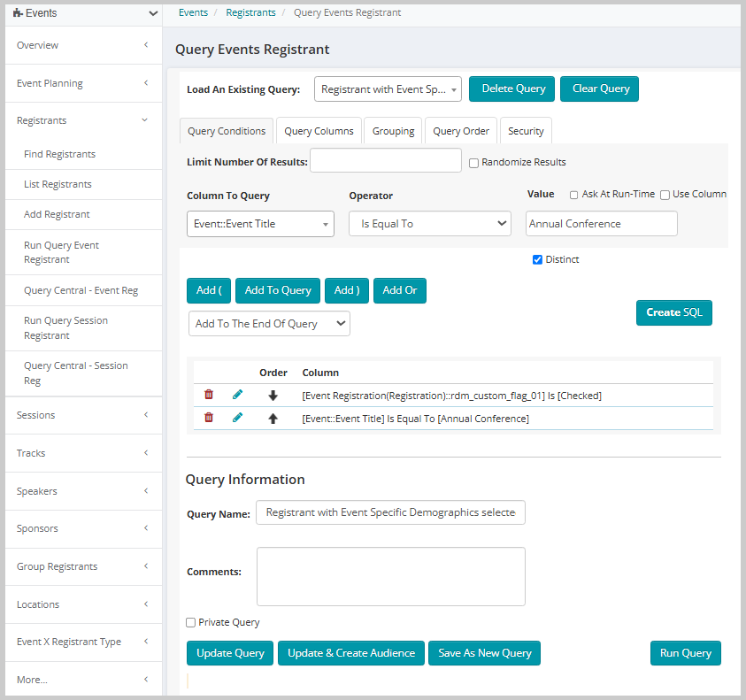This screenshot has width=746, height=700.
Task: Edit the rdm_custom_flag_01 condition with pencil
Action: [x=237, y=395]
